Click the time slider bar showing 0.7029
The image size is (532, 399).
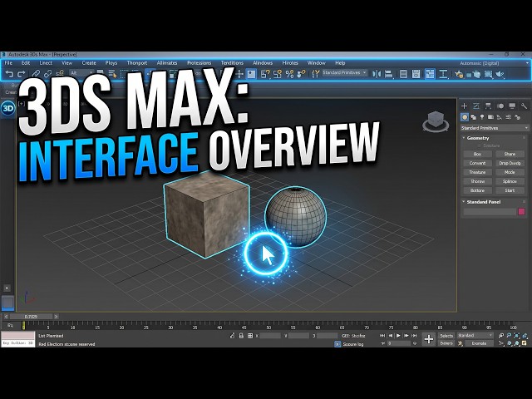(31, 317)
